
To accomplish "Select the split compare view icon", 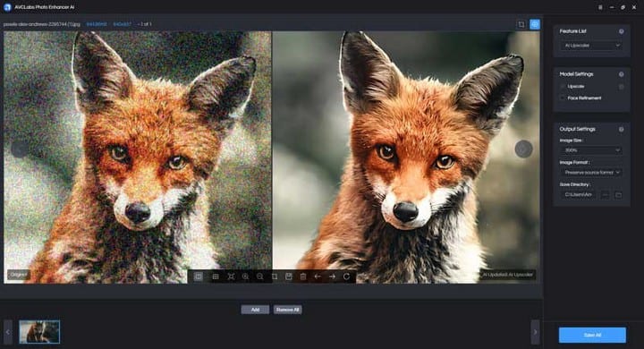I will pyautogui.click(x=199, y=277).
